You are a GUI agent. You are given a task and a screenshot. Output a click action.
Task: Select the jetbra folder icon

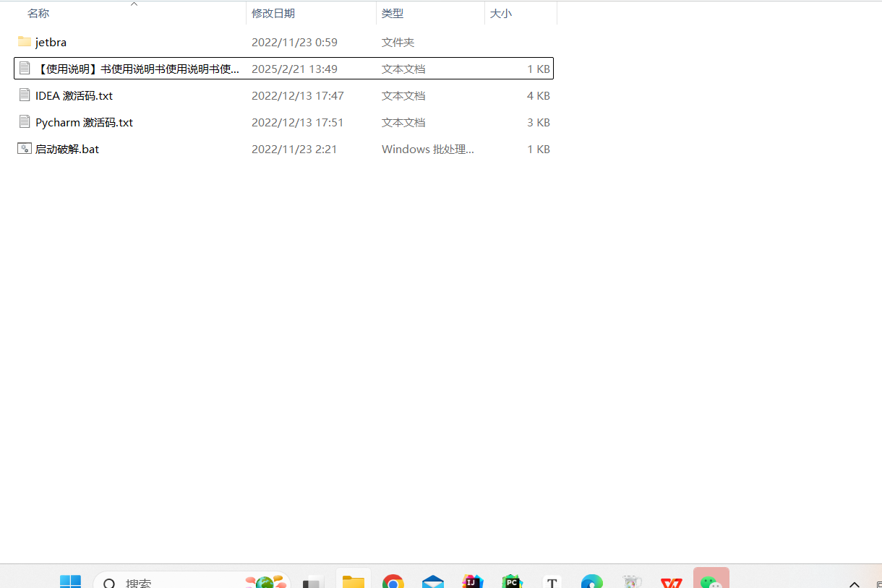pyautogui.click(x=25, y=42)
